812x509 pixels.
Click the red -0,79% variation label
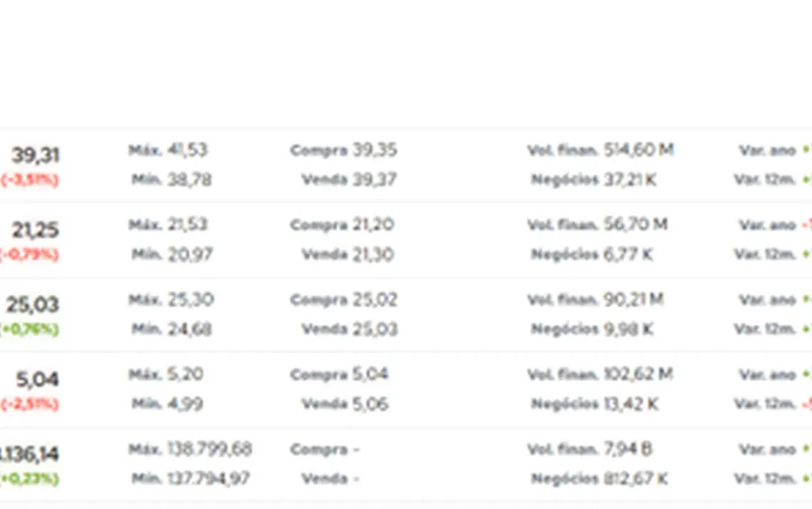(29, 254)
